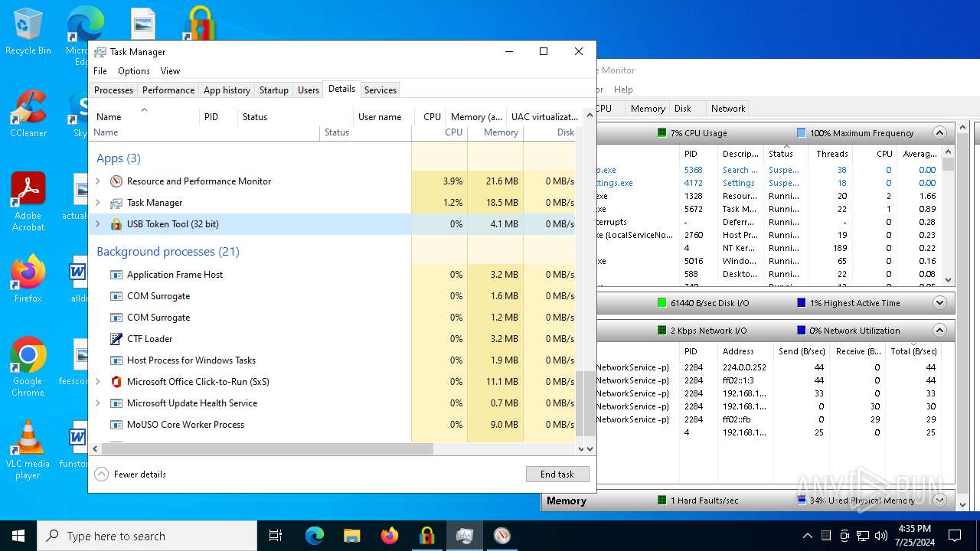Expand Resource and Performance Monitor process group
The height and width of the screenshot is (551, 980).
click(97, 181)
